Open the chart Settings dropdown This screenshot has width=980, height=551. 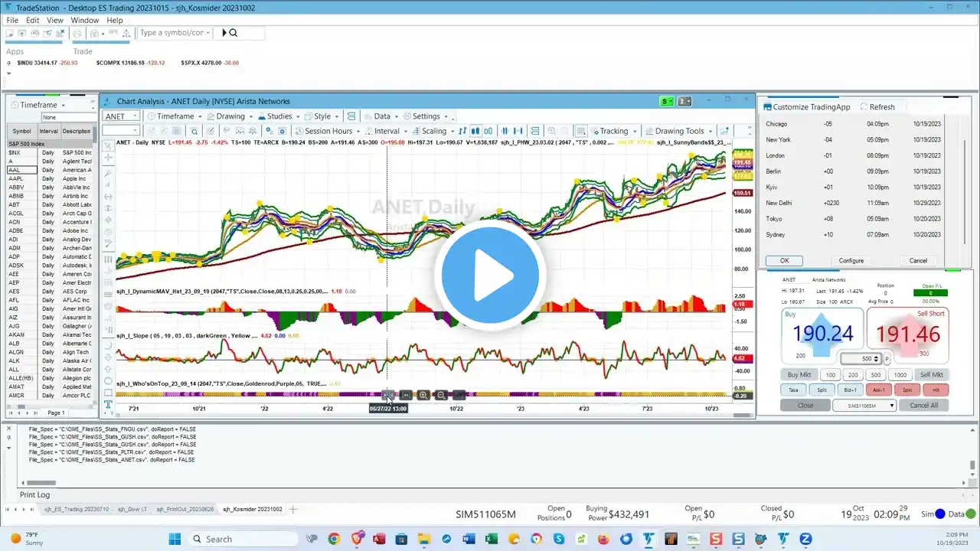[x=426, y=116]
